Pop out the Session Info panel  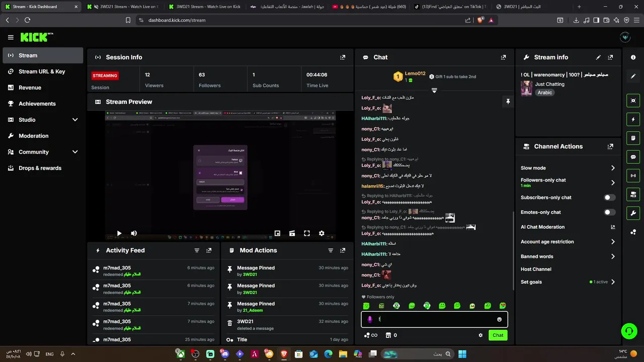click(x=343, y=57)
